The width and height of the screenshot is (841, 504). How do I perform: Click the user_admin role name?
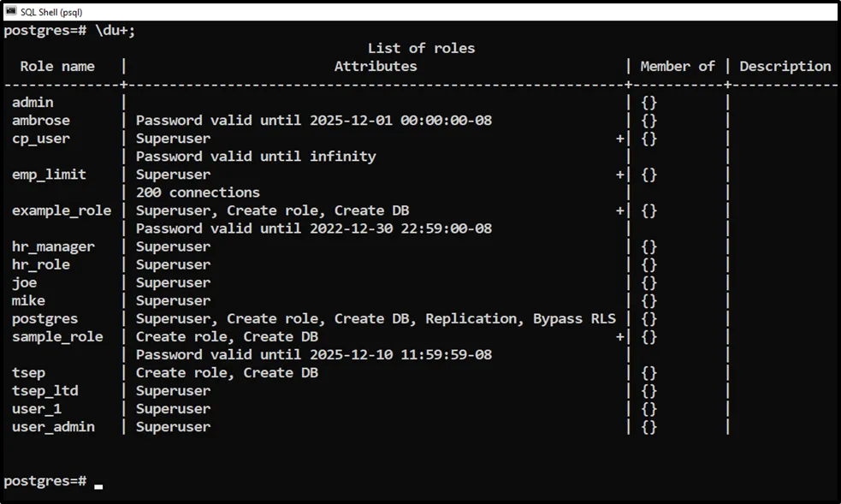(x=53, y=426)
